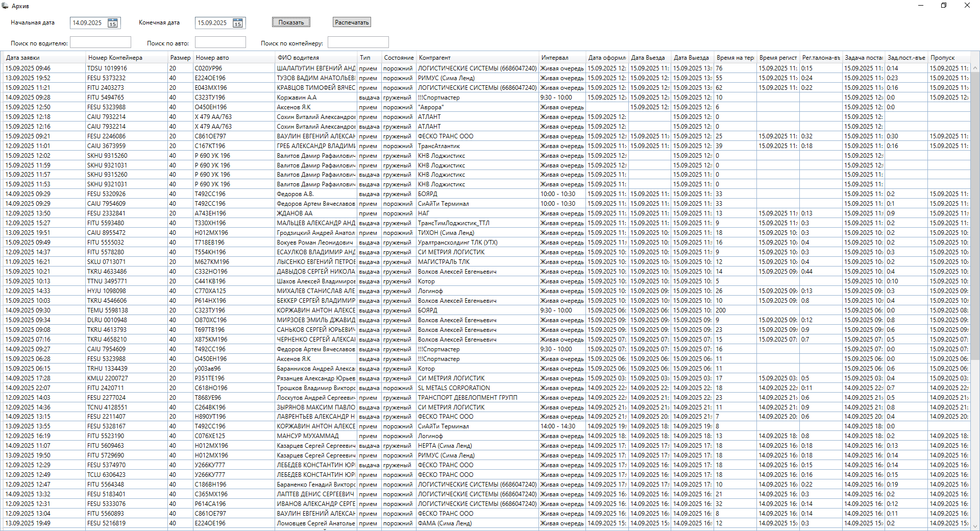980x531 pixels.
Task: Select the row with container HYJU 1098098
Action: (x=107, y=291)
